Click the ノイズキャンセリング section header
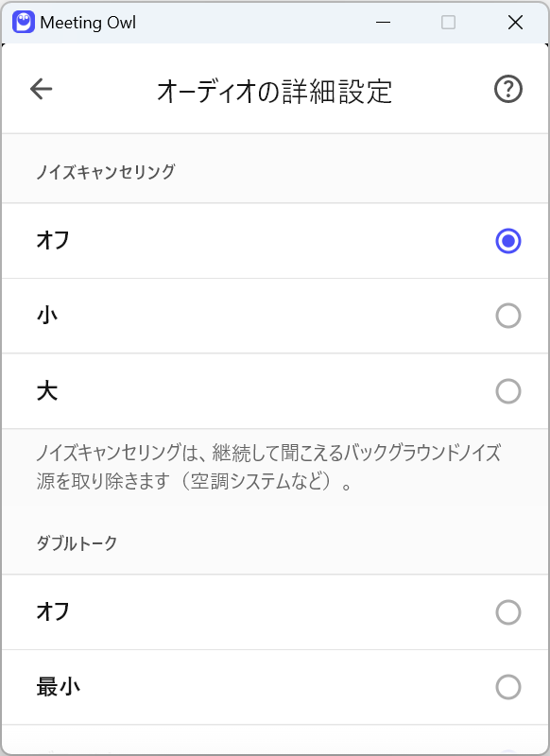Viewport: 550px width, 756px height. (106, 172)
